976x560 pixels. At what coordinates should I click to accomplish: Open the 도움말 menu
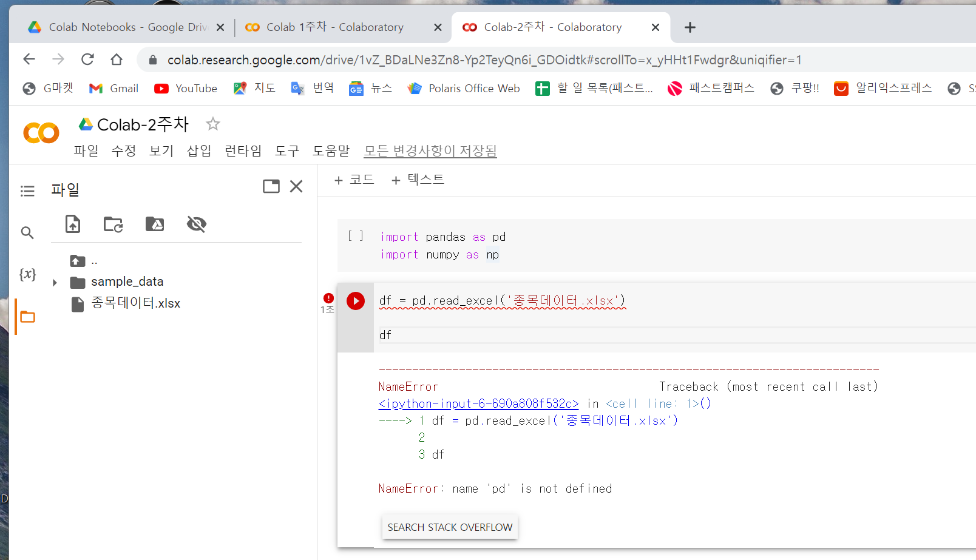[x=331, y=150]
